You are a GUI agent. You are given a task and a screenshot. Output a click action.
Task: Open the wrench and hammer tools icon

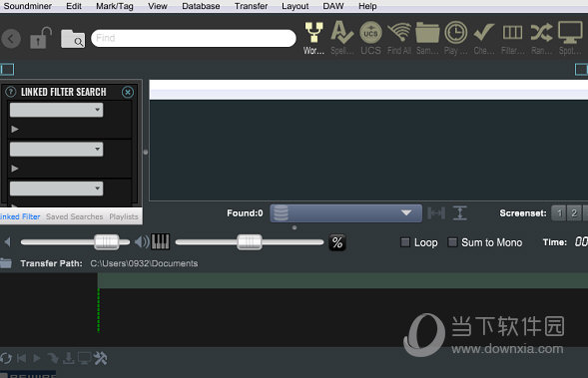tap(100, 358)
